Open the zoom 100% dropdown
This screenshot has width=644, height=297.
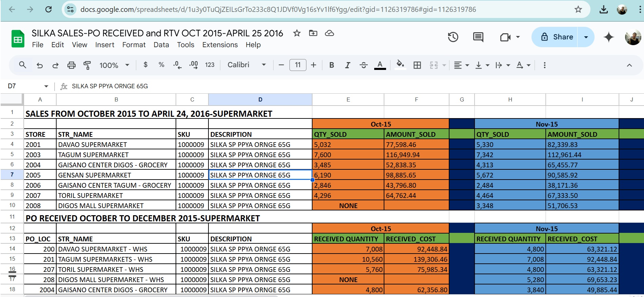click(x=114, y=65)
